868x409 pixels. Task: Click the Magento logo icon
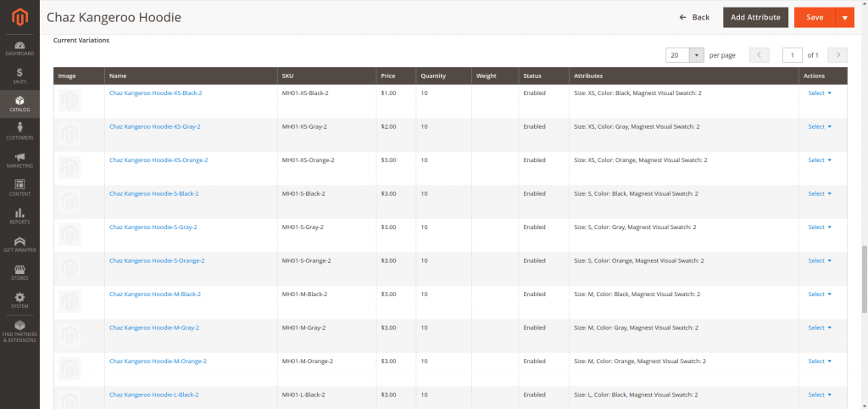tap(19, 17)
